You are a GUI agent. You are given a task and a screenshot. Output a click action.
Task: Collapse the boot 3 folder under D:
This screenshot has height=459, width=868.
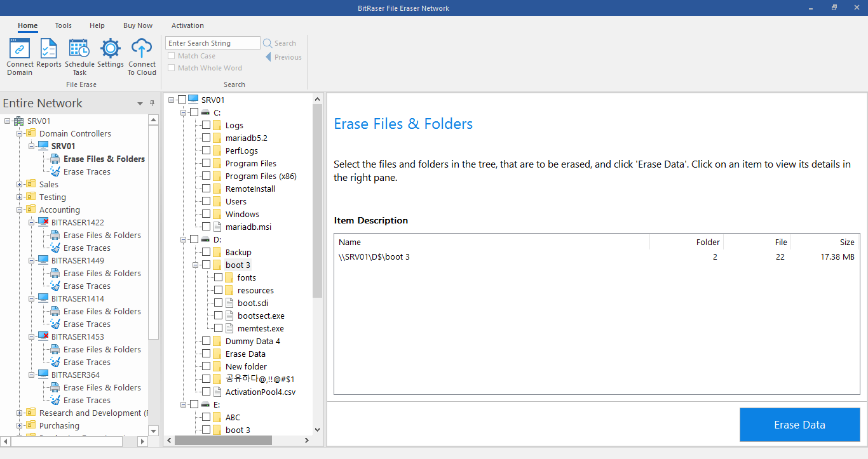(x=196, y=265)
